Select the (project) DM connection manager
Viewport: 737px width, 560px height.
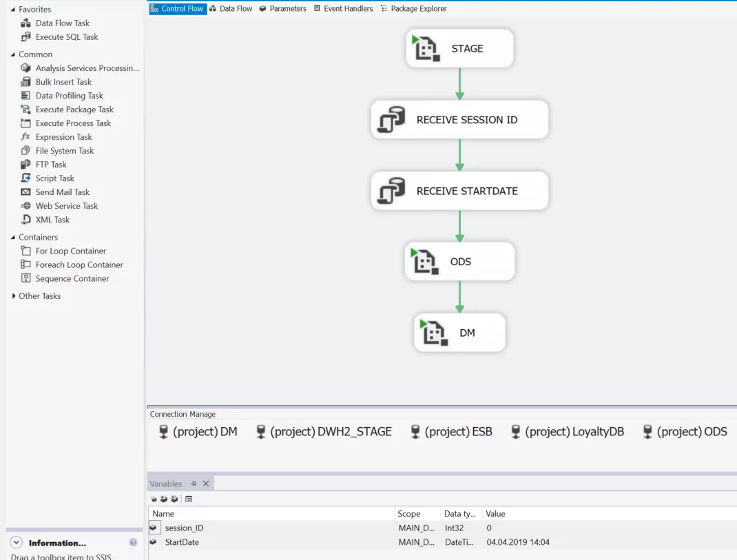198,432
